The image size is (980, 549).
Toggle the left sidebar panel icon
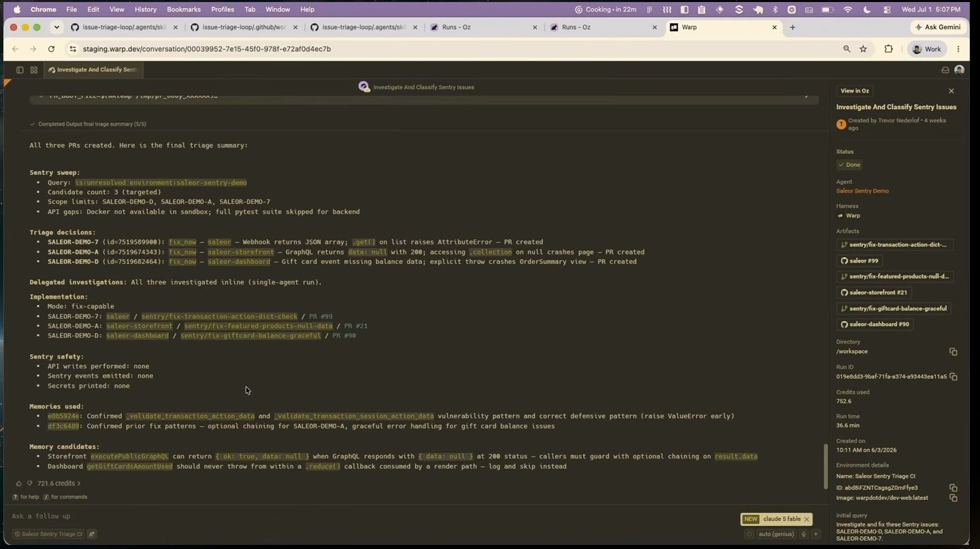(x=20, y=70)
